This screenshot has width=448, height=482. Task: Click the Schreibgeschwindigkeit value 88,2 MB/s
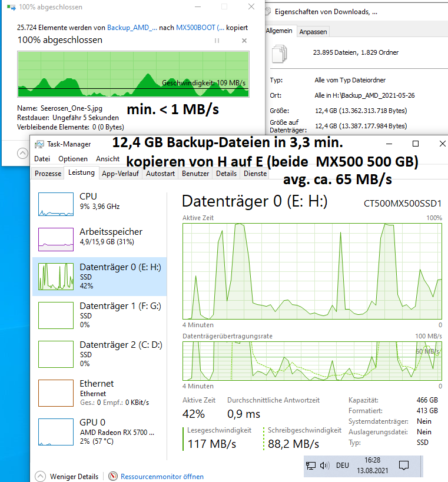(293, 444)
